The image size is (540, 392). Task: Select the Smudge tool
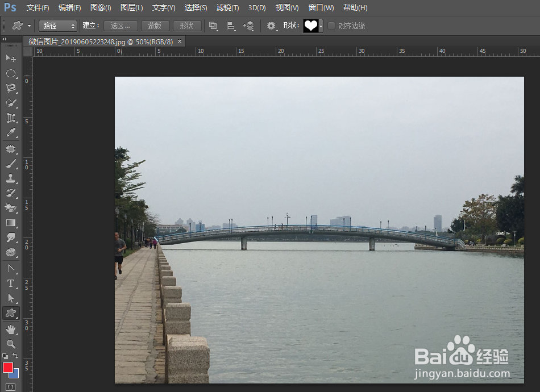click(x=11, y=237)
